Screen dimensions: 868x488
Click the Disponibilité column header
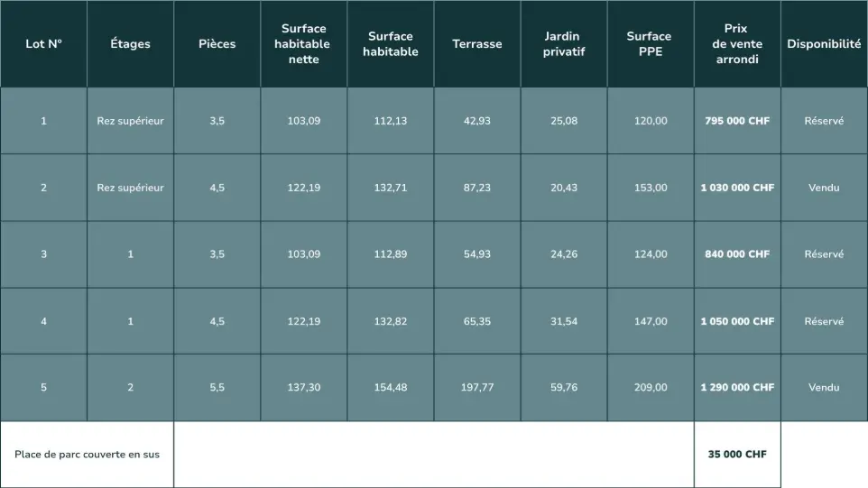coord(825,43)
